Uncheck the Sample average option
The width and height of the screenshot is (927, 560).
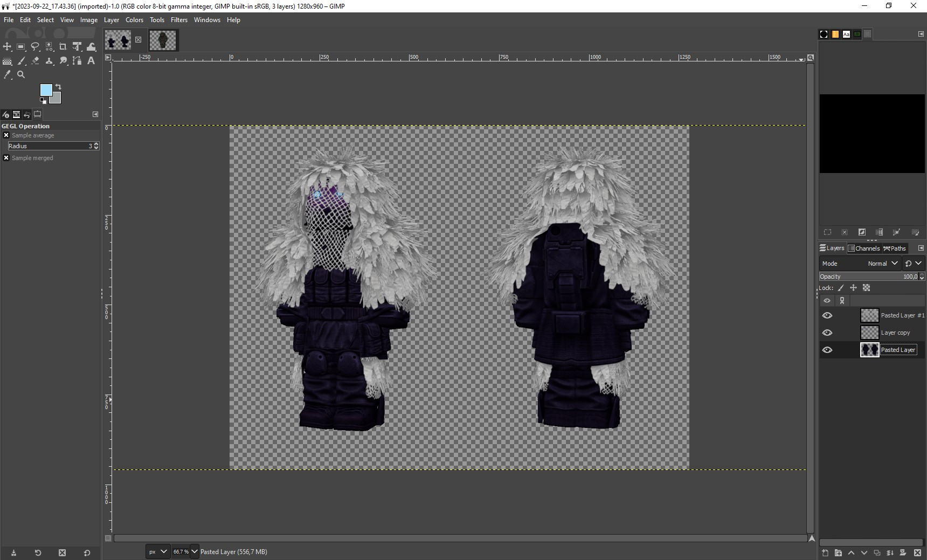pyautogui.click(x=6, y=135)
